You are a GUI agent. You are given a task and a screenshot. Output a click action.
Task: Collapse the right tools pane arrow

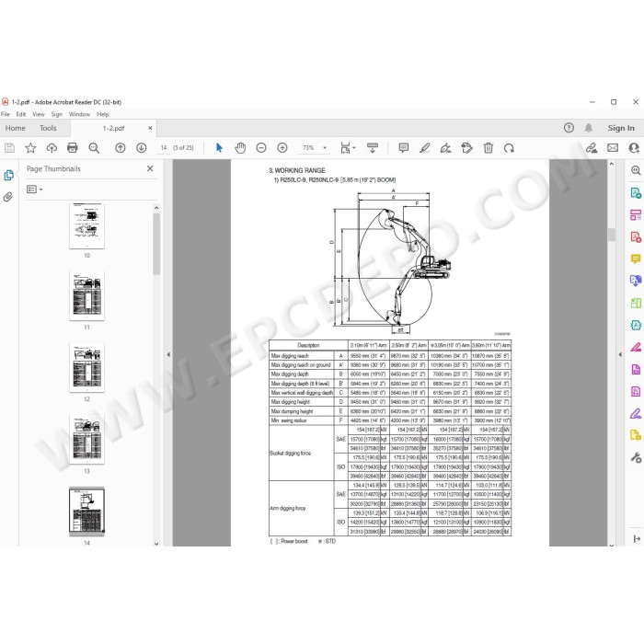[620, 354]
